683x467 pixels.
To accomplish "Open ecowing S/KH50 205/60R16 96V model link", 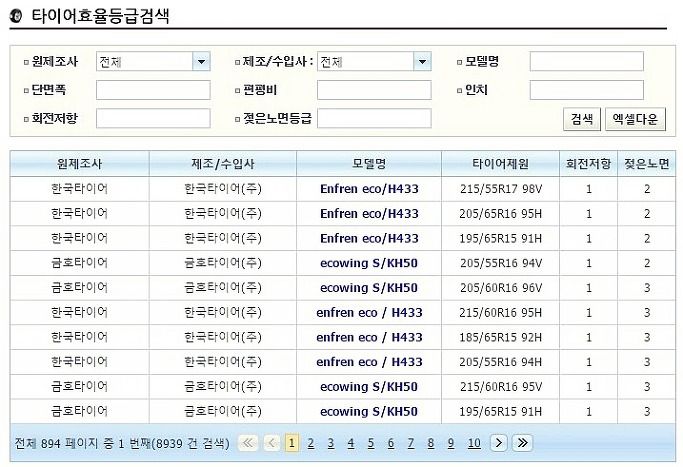I will tap(369, 288).
